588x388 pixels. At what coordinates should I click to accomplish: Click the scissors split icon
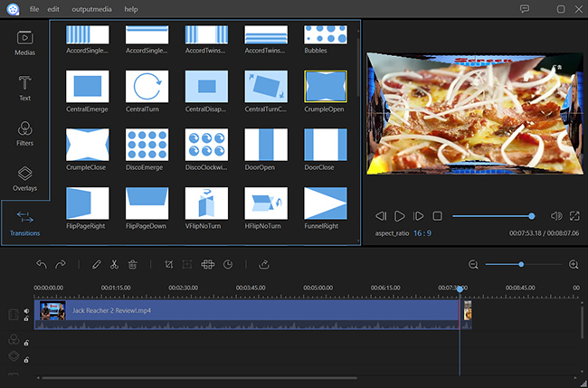coord(114,264)
